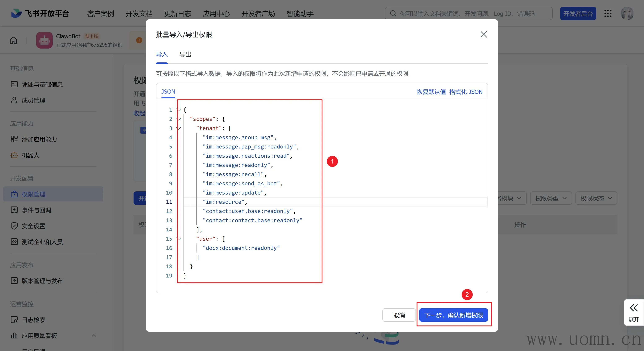This screenshot has height=351, width=644.
Task: Open 开发文档 in the top navigation
Action: coord(139,13)
